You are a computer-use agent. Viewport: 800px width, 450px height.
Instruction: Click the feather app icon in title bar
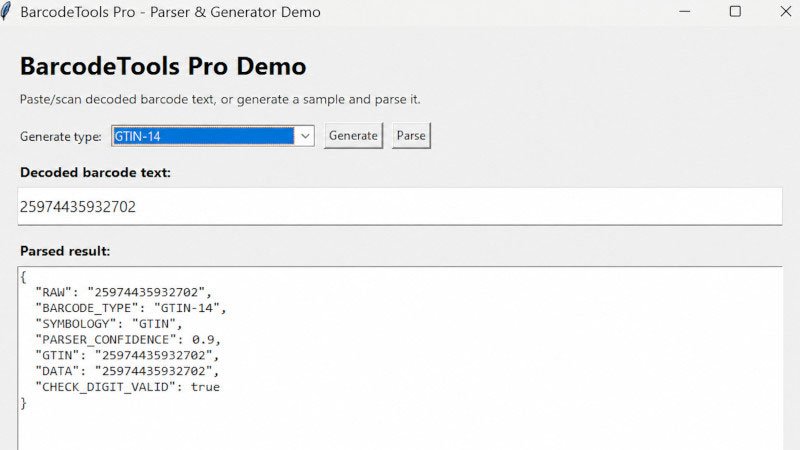[6, 11]
